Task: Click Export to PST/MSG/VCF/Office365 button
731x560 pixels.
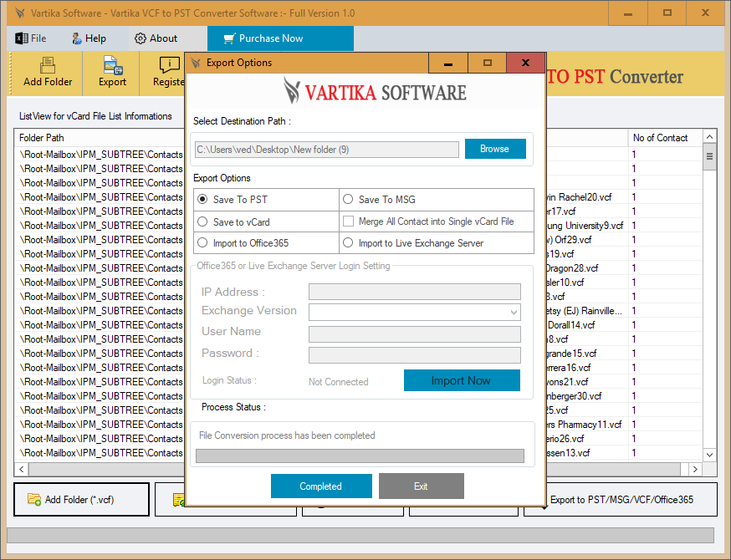Action: pyautogui.click(x=621, y=500)
